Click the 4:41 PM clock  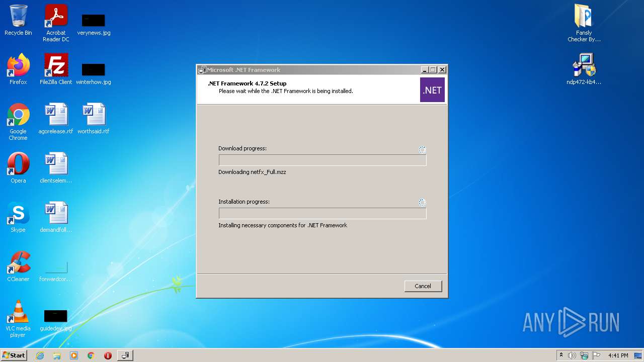618,355
